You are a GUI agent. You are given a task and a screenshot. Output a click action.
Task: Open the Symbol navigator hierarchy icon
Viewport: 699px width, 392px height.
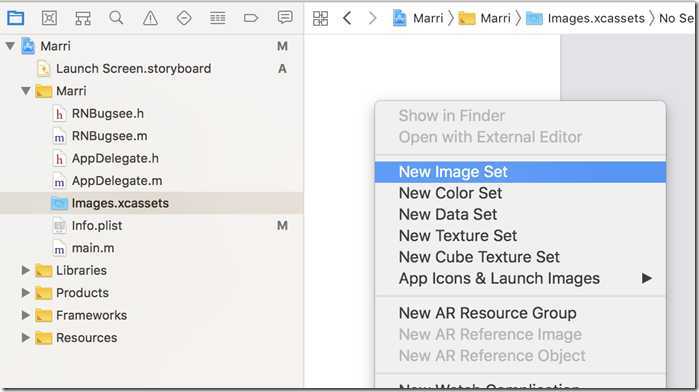(83, 18)
